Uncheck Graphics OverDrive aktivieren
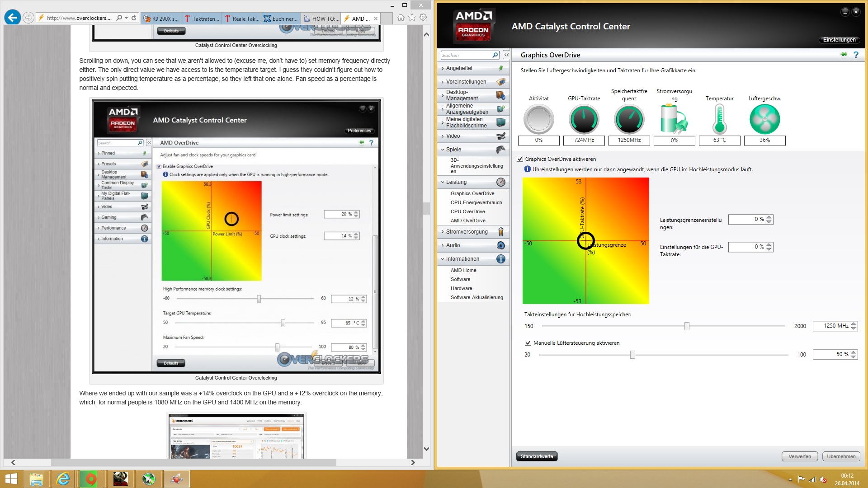Screen dimensions: 868x488 click(x=520, y=159)
